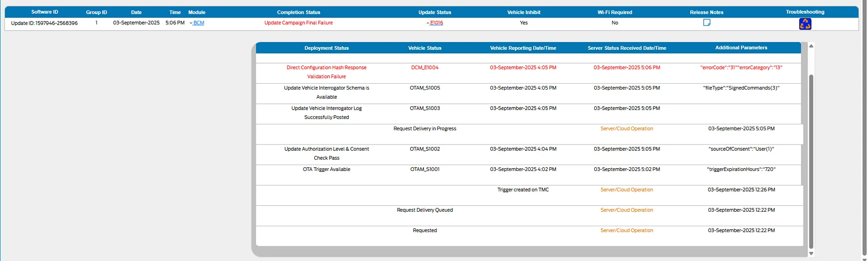Image resolution: width=868 pixels, height=261 pixels.
Task: Click the status table scrollbar thumb
Action: [x=811, y=160]
